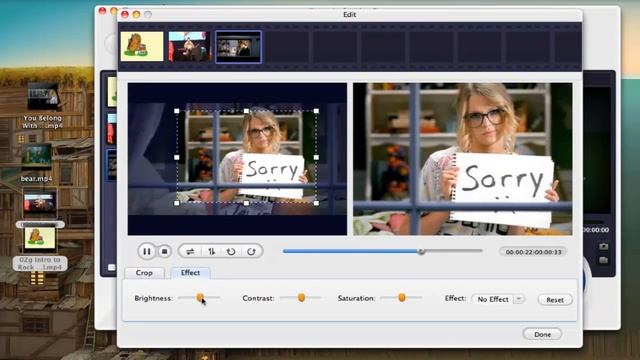Image resolution: width=640 pixels, height=360 pixels.
Task: Click bottom-right crop handle
Action: (316, 203)
